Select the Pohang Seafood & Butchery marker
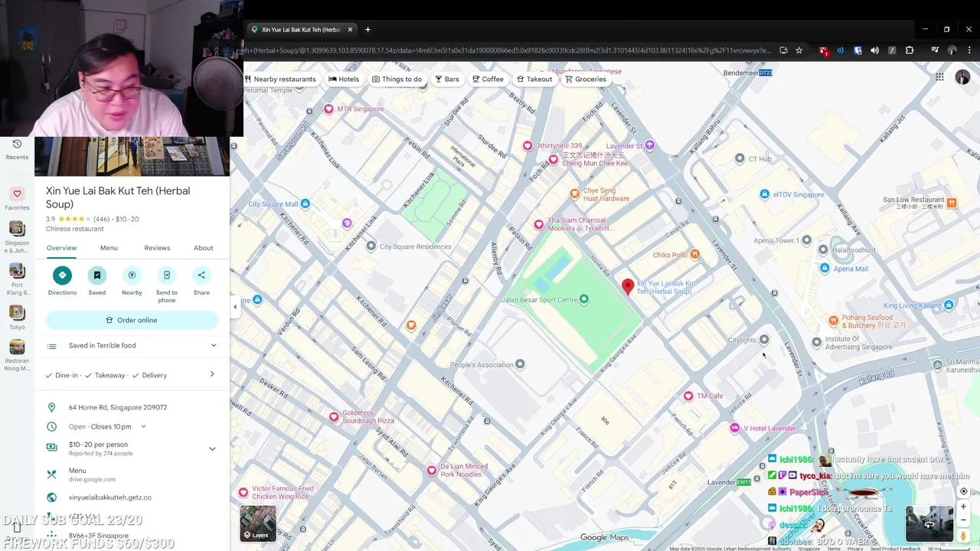980x551 pixels. (834, 321)
